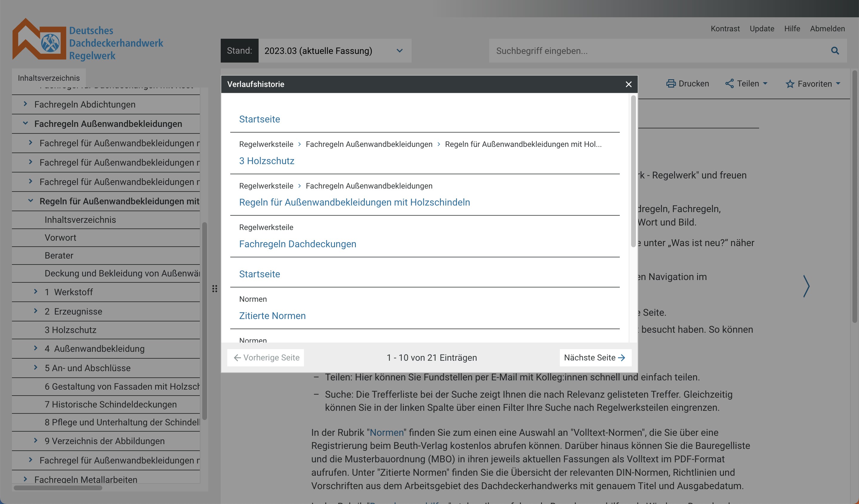859x504 pixels.
Task: Click the sidebar horizontal scrollbar
Action: pyautogui.click(x=58, y=488)
